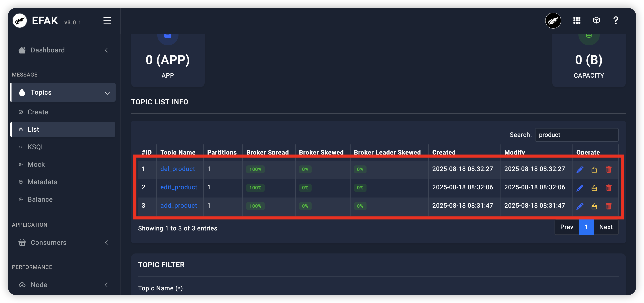Open the Metadata menu item
Screen dimensions: 644x303
click(62, 182)
